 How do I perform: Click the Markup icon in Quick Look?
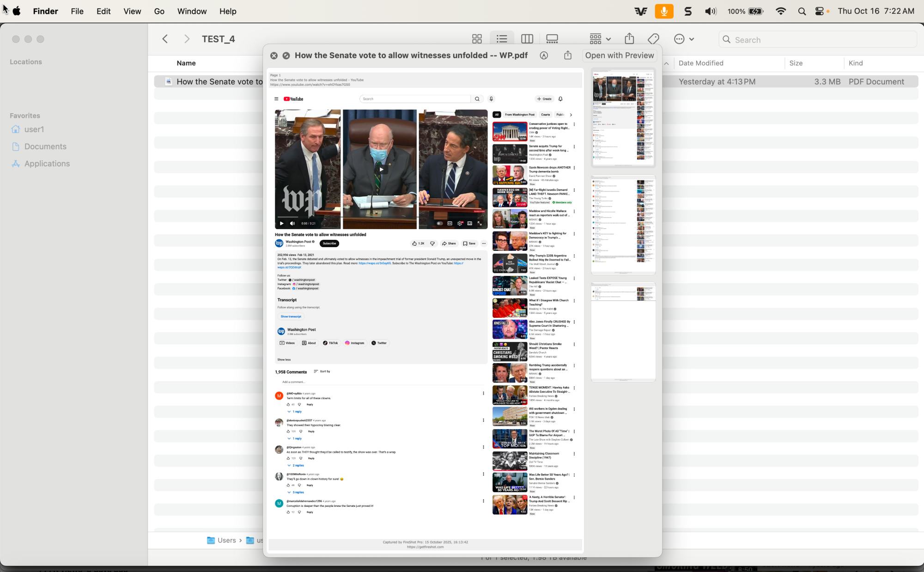pyautogui.click(x=544, y=55)
